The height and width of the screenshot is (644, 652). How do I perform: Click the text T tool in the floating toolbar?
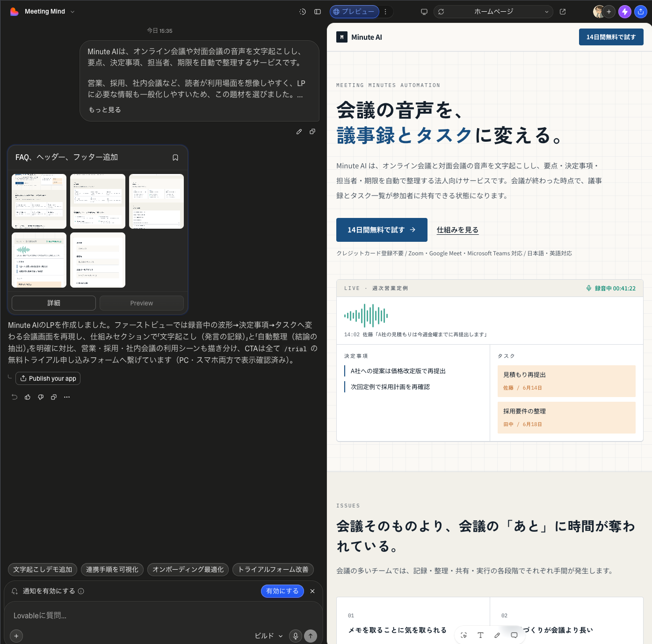(480, 635)
